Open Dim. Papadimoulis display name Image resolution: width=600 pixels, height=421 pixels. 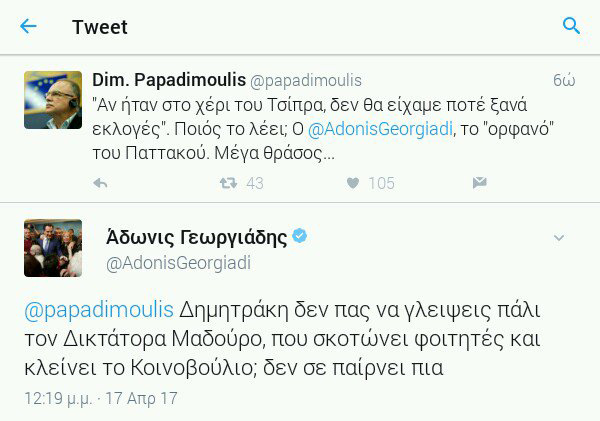(168, 80)
